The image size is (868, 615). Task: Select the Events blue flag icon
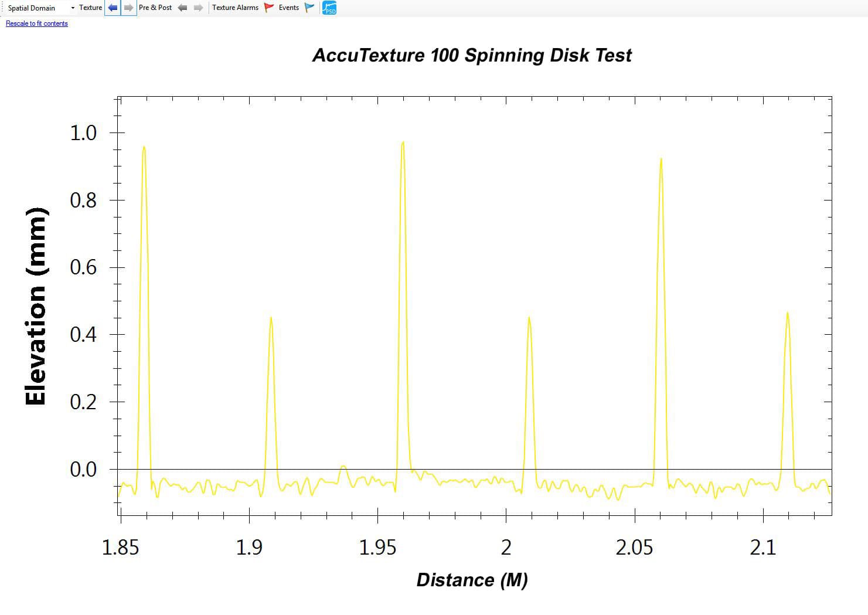(x=309, y=8)
